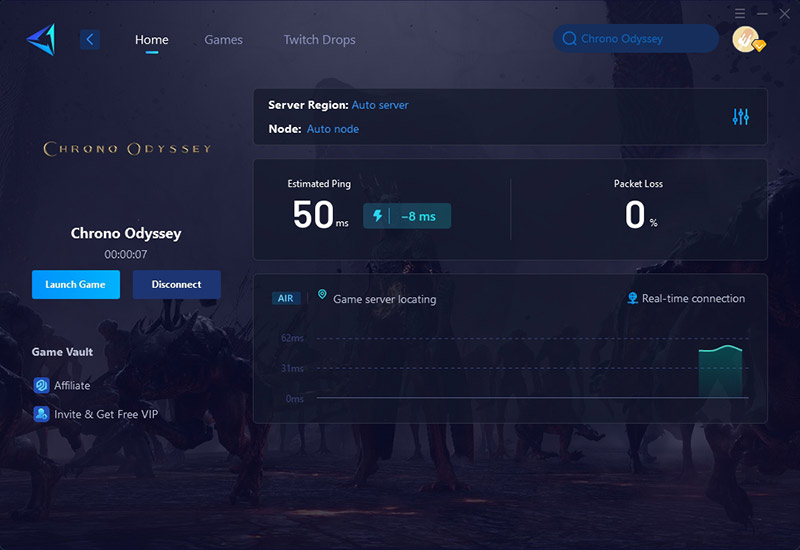Click the Estimated Ping label
This screenshot has width=800, height=550.
(x=319, y=184)
